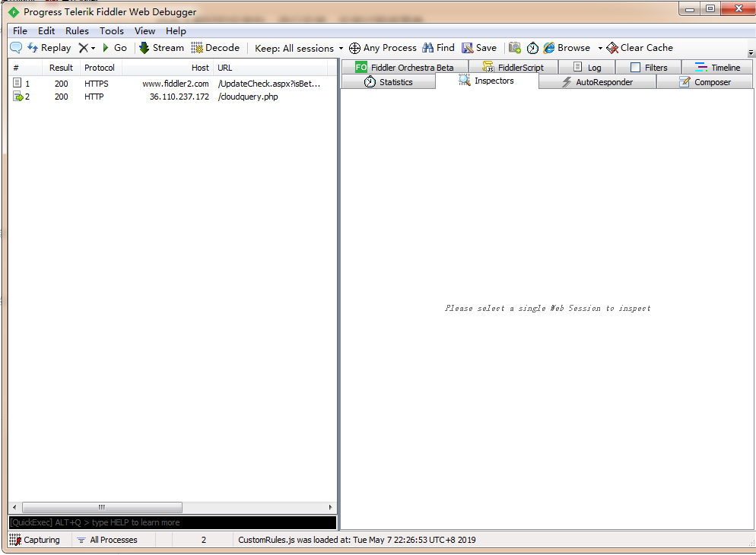Open the Log tab
Screen dimensions: 756x555
(586, 68)
